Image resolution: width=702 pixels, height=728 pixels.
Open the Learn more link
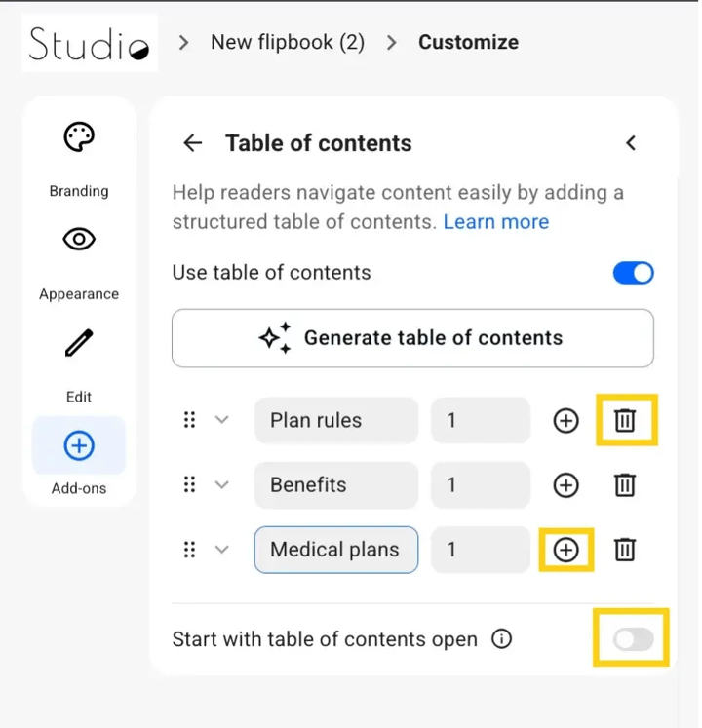(x=495, y=222)
